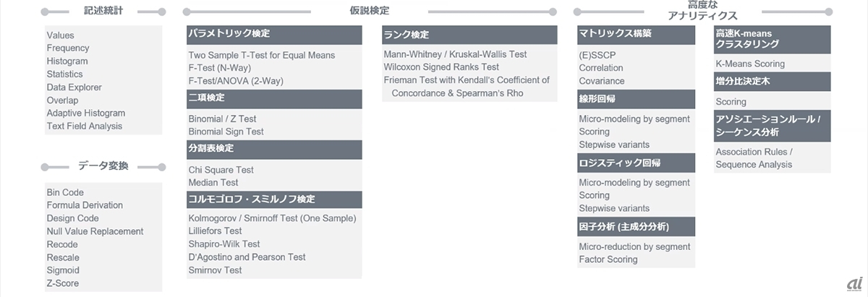The width and height of the screenshot is (868, 297).
Task: Select Factor Scoring under 因子分析
Action: coord(608,259)
